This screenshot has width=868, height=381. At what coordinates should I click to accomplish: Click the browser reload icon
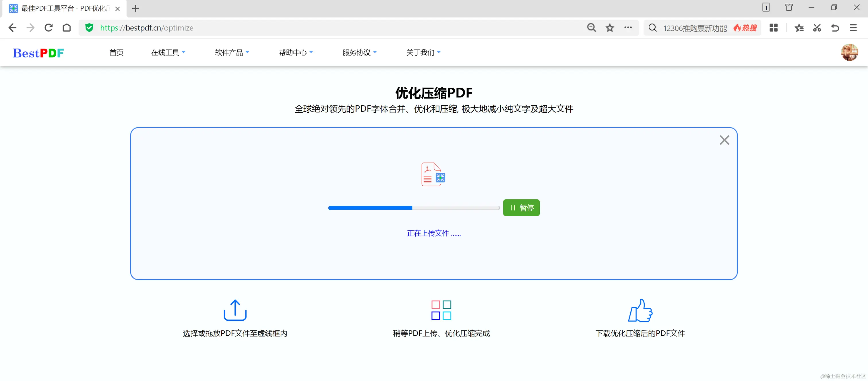pyautogui.click(x=49, y=28)
